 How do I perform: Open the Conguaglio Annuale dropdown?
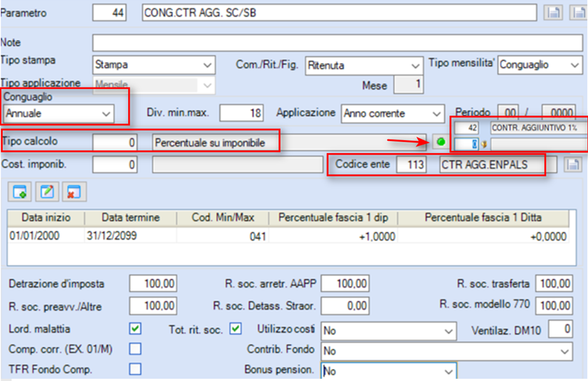pyautogui.click(x=58, y=113)
